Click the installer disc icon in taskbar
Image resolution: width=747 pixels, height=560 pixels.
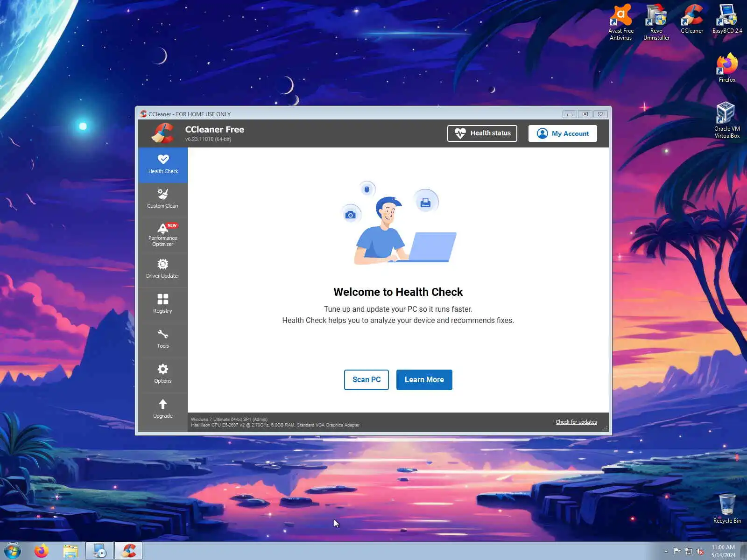coord(99,551)
